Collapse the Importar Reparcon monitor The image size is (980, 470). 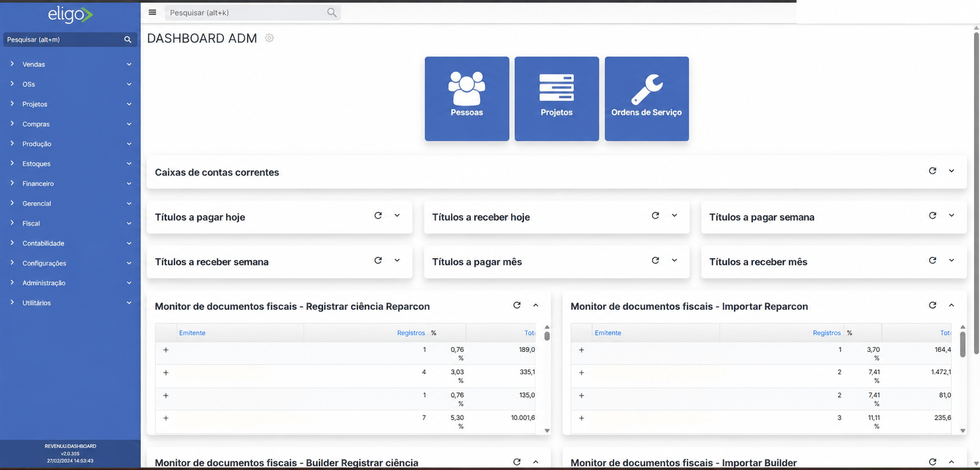951,305
